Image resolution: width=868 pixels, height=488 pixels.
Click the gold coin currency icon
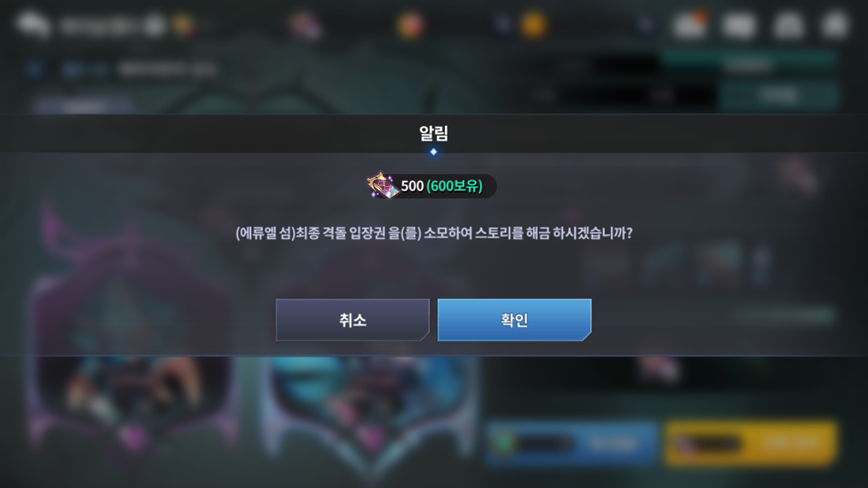[x=533, y=25]
